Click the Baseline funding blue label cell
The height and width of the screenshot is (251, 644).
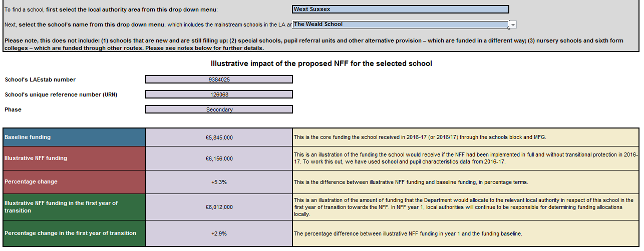click(x=74, y=137)
